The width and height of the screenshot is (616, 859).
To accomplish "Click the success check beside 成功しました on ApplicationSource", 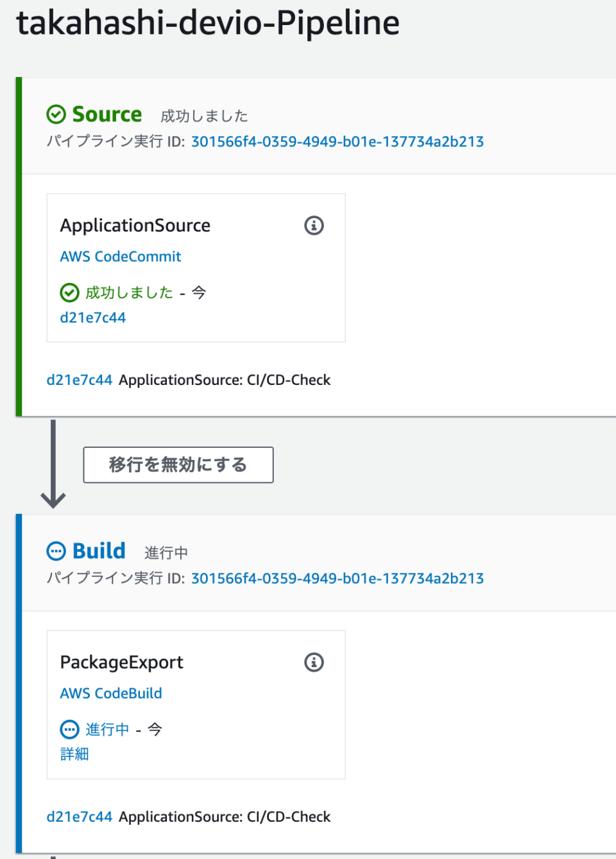I will [69, 293].
